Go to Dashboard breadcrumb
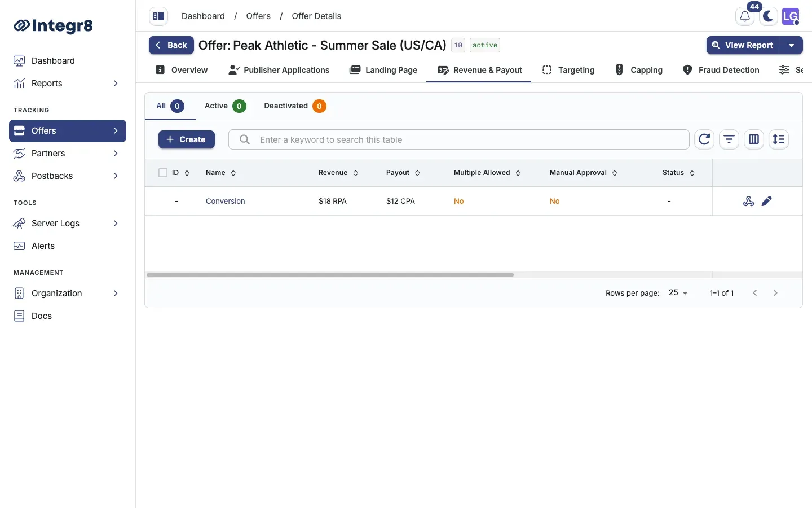The height and width of the screenshot is (508, 812). (x=203, y=16)
